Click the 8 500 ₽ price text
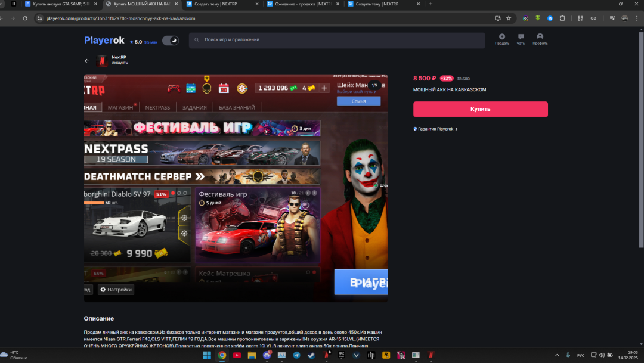Image resolution: width=644 pixels, height=363 pixels. pyautogui.click(x=425, y=78)
